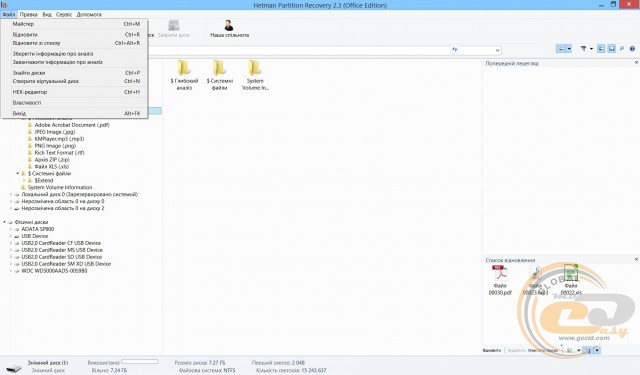Viewport: 640px width, 375px height.
Task: Close the Список відновлення panel
Action: 636,260
